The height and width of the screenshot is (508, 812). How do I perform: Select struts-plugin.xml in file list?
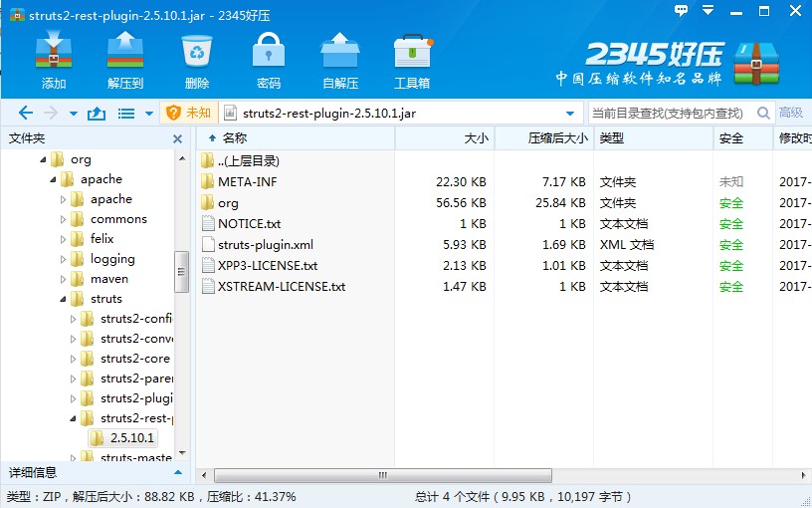coord(266,245)
